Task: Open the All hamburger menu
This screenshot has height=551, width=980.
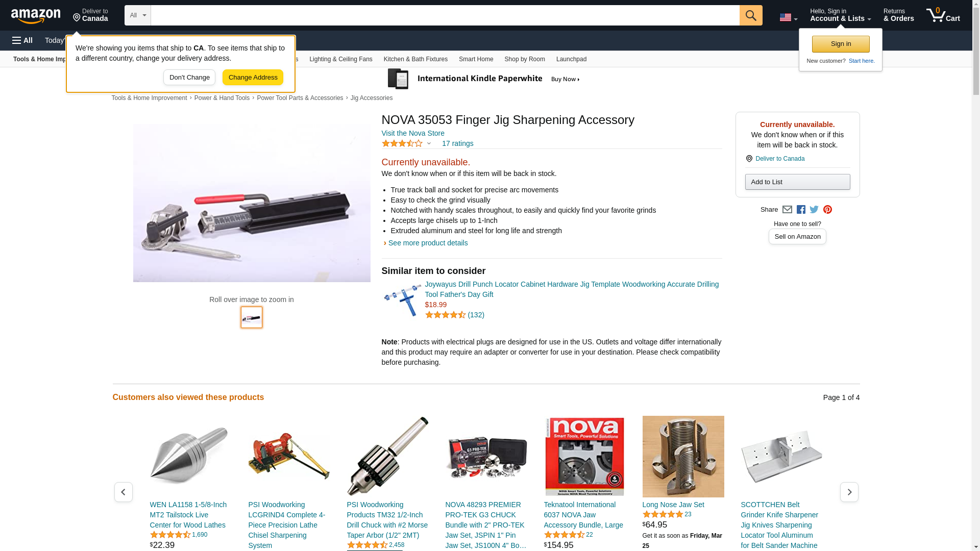Action: click(22, 40)
